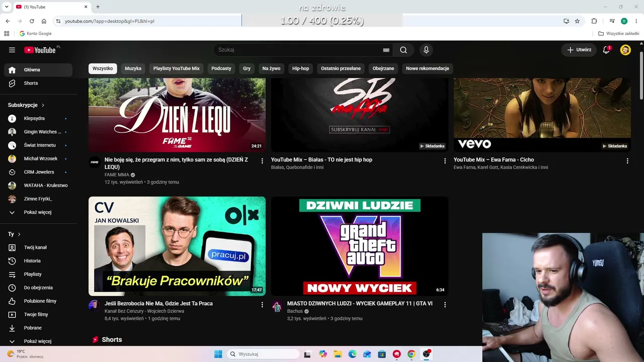644x362 pixels.
Task: Show Na żywo live videos
Action: pos(271,68)
